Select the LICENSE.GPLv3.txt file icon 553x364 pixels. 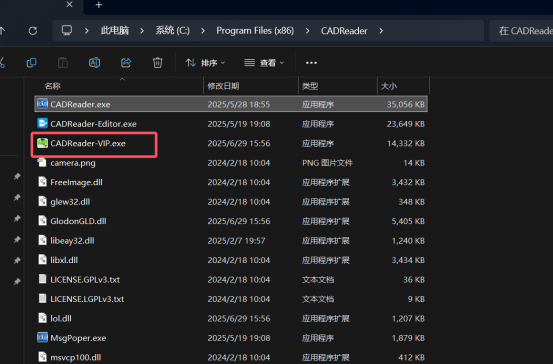pyautogui.click(x=42, y=279)
